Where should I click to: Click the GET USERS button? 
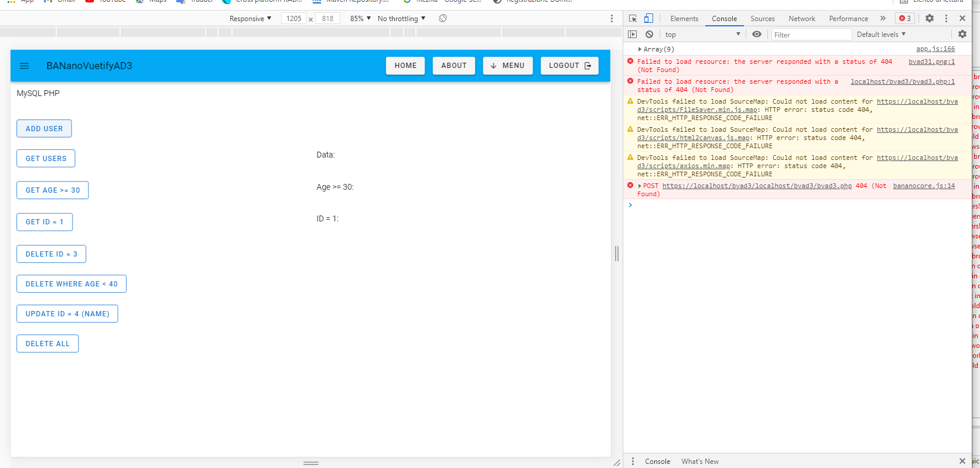(46, 159)
